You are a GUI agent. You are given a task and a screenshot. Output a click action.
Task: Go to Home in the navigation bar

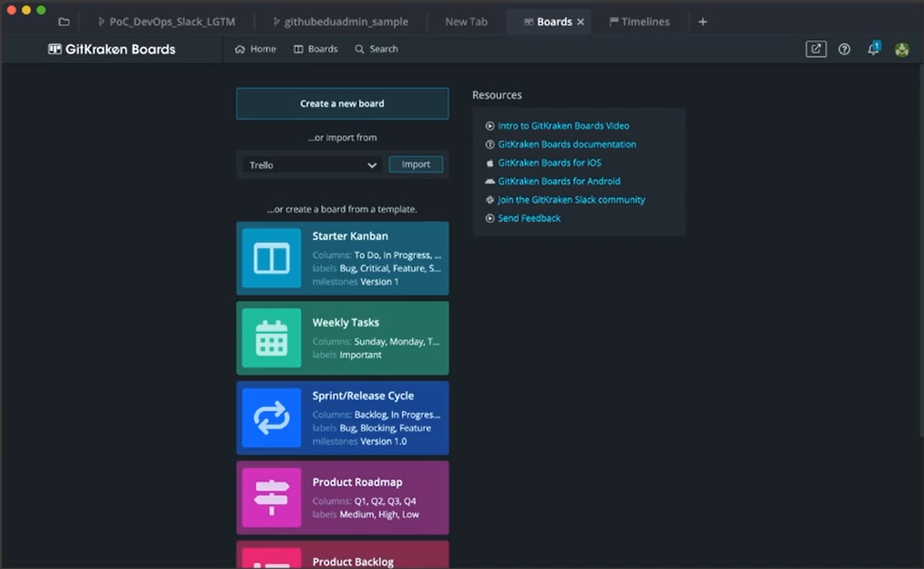(x=256, y=49)
